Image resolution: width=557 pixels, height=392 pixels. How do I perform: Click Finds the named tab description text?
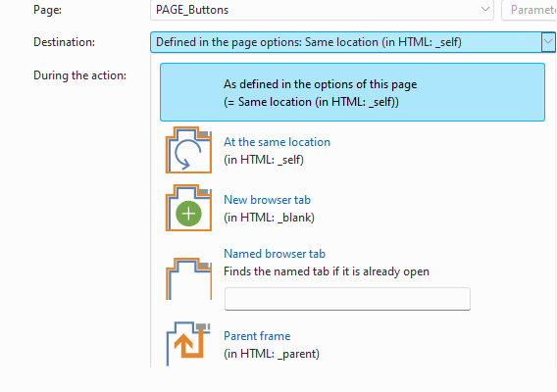tap(327, 271)
